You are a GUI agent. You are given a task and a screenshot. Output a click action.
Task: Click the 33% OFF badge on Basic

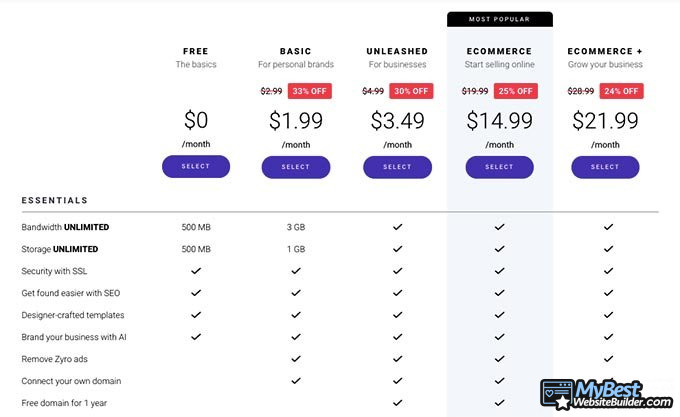tap(310, 91)
